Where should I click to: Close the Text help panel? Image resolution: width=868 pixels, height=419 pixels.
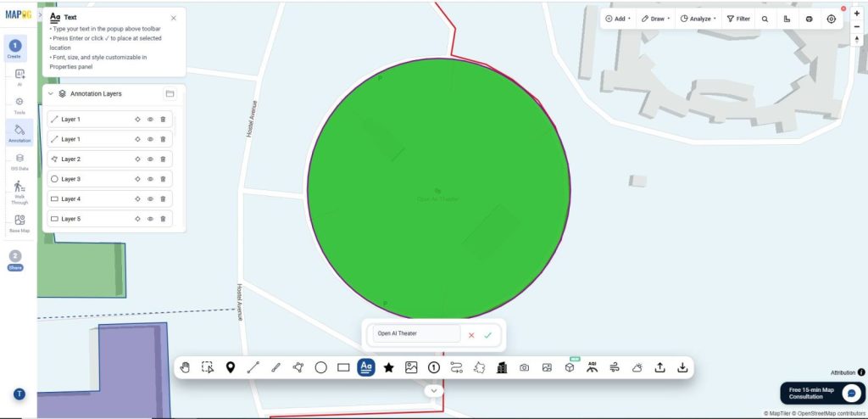click(x=173, y=18)
